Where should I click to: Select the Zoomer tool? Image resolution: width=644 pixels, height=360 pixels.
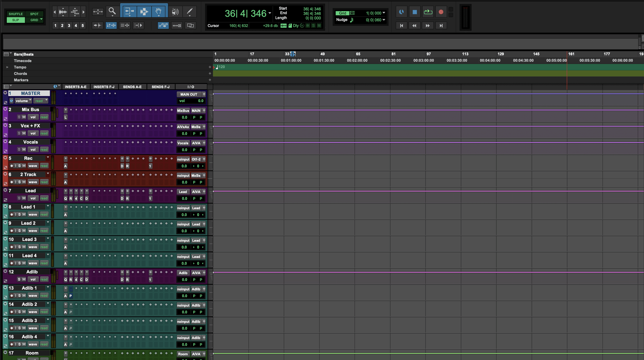[x=112, y=12]
